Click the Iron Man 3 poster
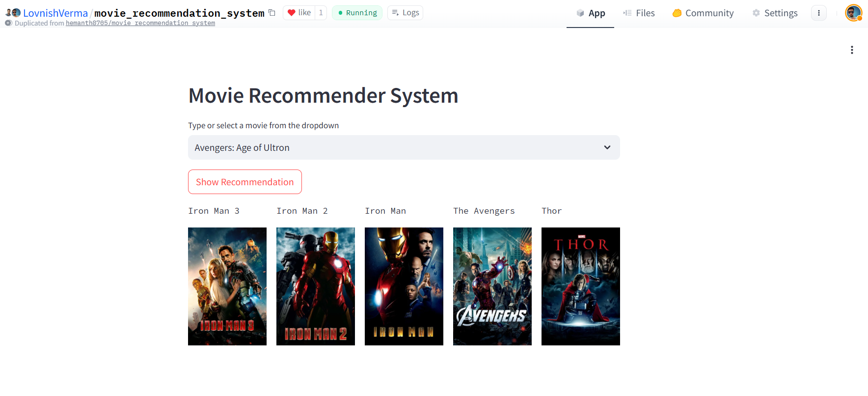 coord(227,286)
